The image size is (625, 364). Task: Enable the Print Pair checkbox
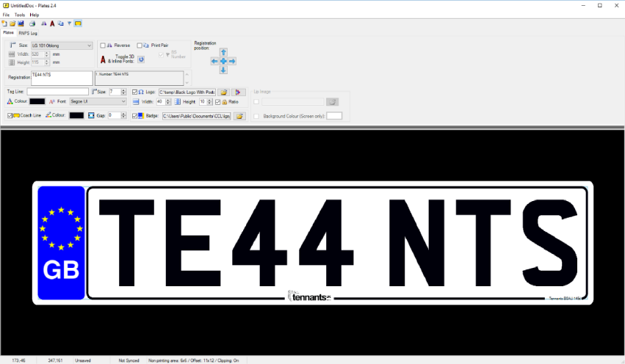click(140, 45)
